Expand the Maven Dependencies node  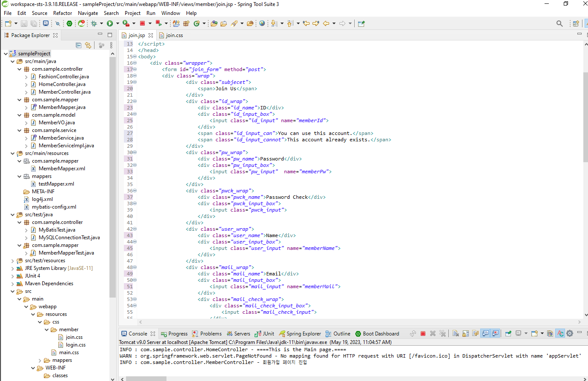click(12, 284)
